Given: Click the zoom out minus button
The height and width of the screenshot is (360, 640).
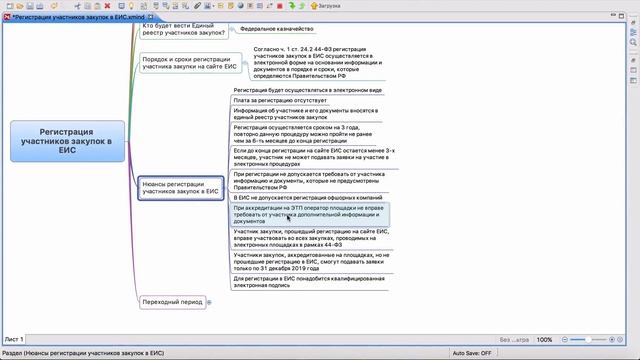Looking at the screenshot, I should 564,340.
